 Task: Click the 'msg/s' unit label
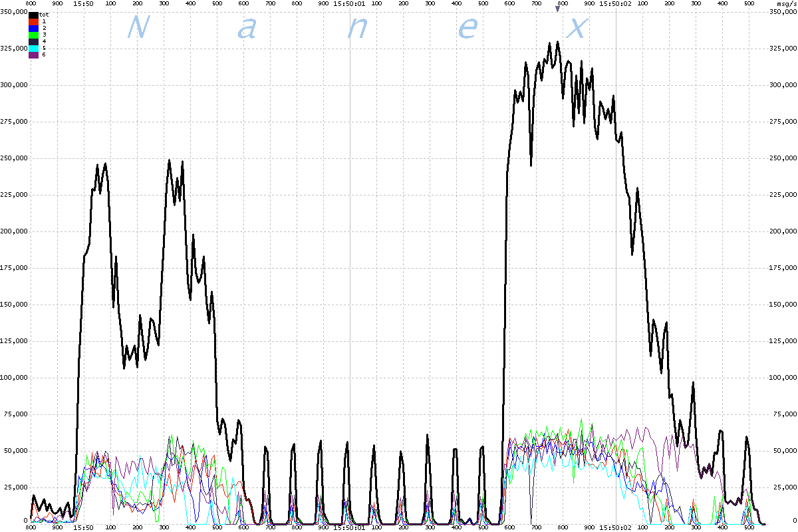click(786, 3)
